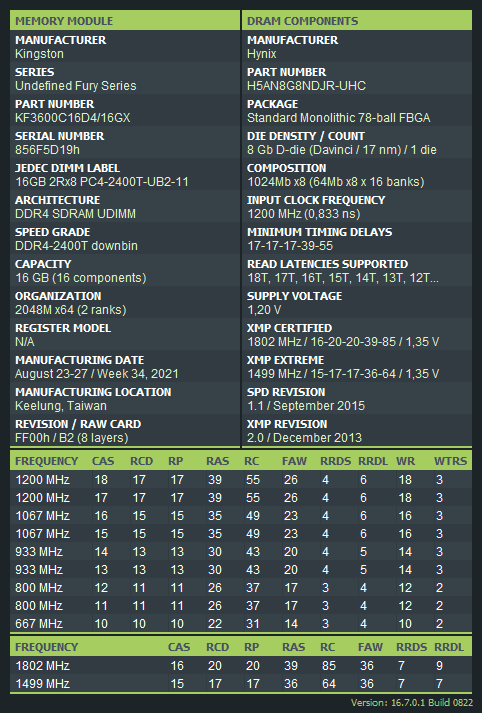
Task: Click the CAS column header in first table
Action: pyautogui.click(x=103, y=461)
